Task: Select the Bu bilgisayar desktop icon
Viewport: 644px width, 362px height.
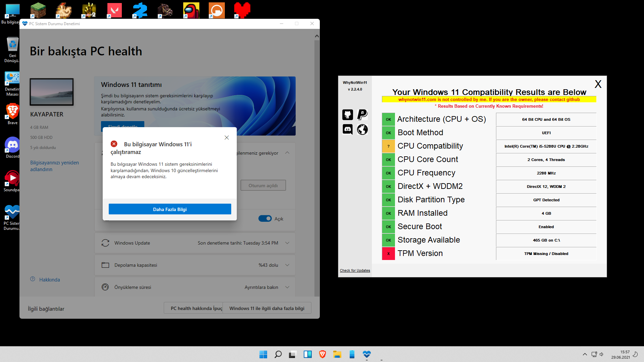Action: (x=11, y=14)
